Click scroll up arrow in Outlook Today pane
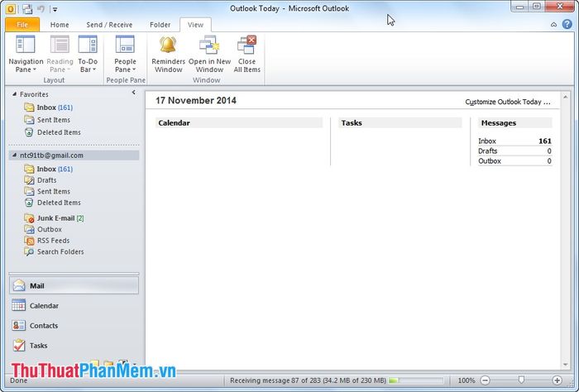579x392 pixels. click(565, 97)
